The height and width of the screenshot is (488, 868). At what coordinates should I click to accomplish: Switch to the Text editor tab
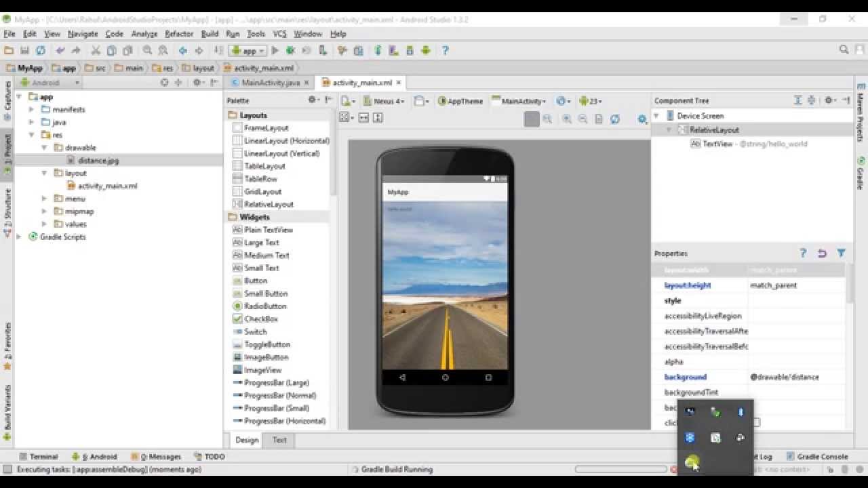pos(279,440)
